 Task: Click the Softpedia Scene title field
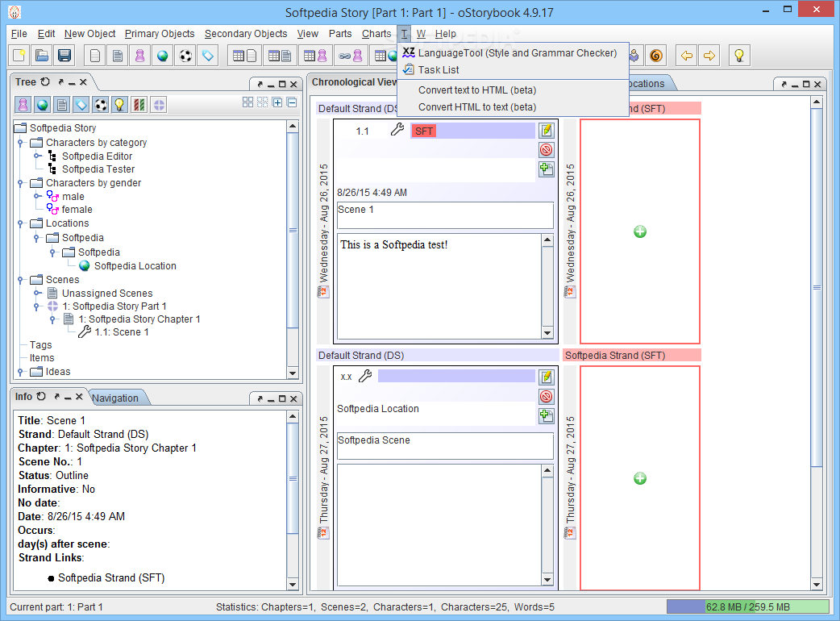click(x=445, y=446)
